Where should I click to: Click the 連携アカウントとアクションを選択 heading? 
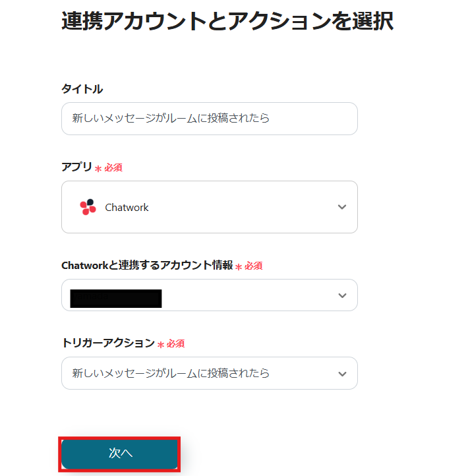coord(227,22)
